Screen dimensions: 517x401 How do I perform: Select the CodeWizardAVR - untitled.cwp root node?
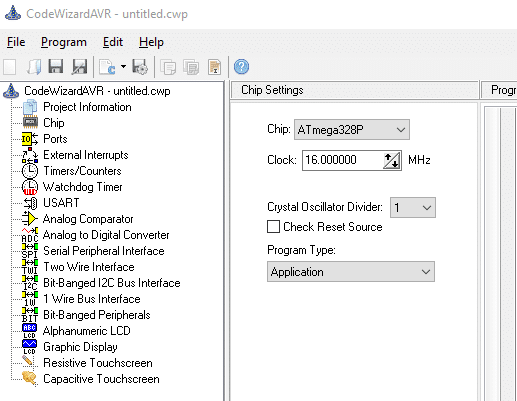[x=97, y=91]
